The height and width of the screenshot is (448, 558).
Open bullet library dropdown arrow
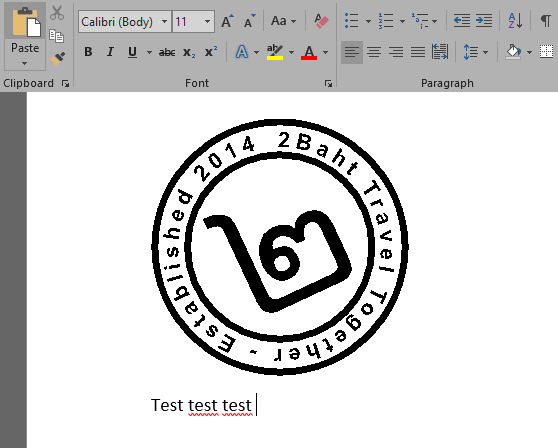[x=368, y=21]
